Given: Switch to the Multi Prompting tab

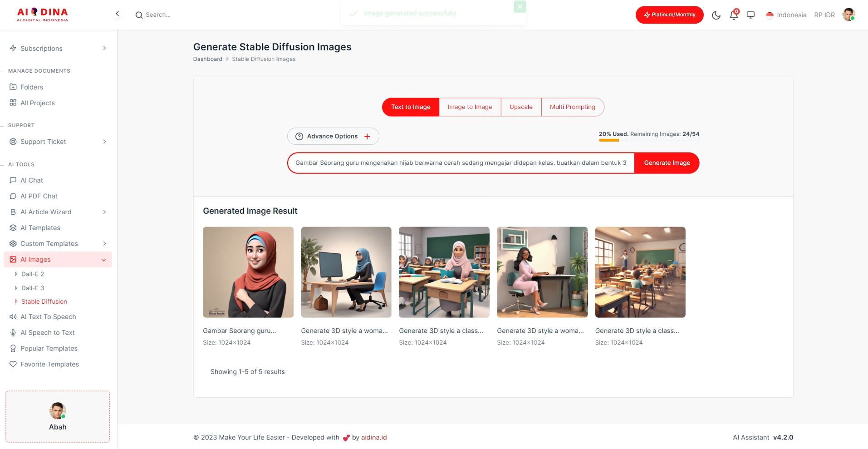Looking at the screenshot, I should (x=572, y=107).
